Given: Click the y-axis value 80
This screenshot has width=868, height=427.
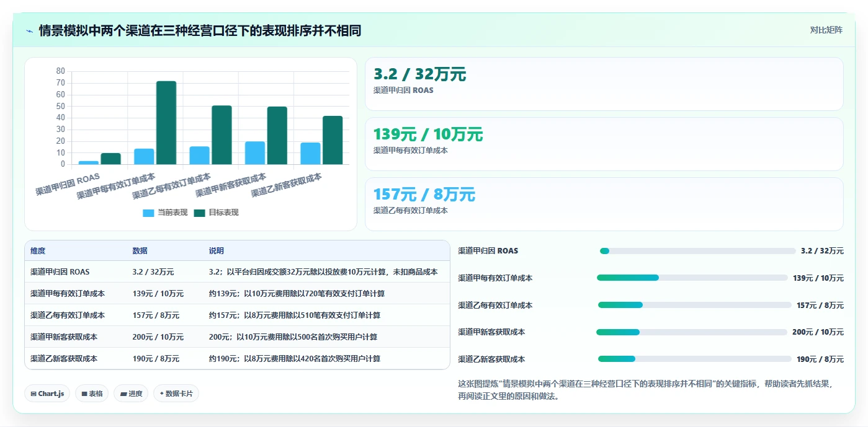Looking at the screenshot, I should pos(60,71).
